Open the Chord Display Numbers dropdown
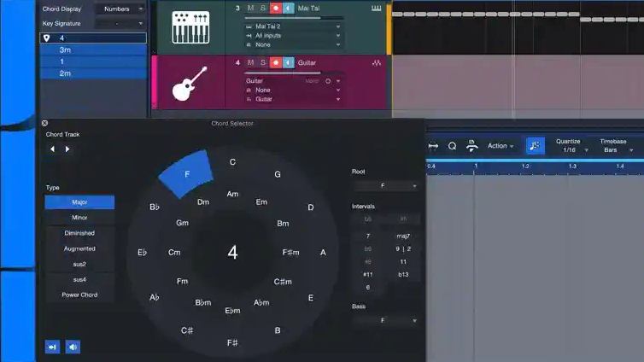 120,9
